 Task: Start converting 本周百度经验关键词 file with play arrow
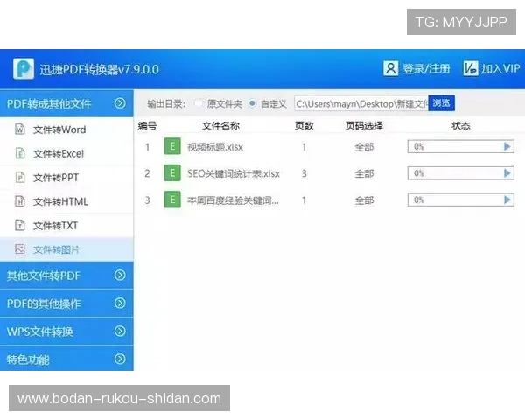pos(507,200)
